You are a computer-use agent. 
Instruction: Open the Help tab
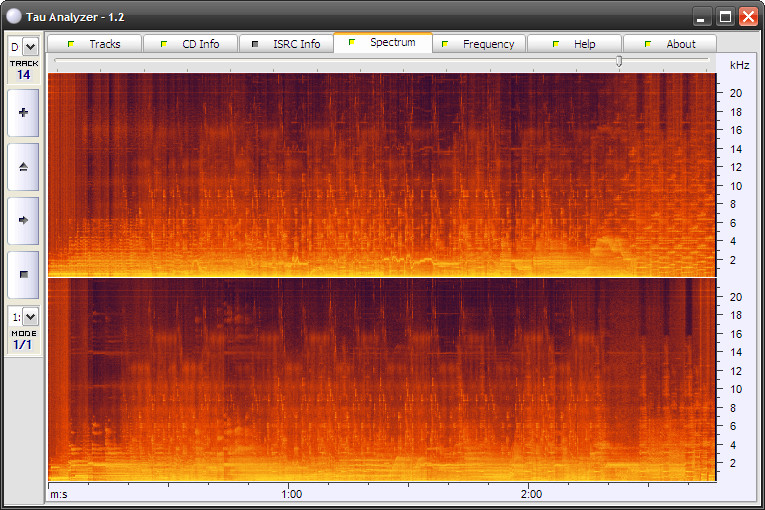[x=574, y=44]
